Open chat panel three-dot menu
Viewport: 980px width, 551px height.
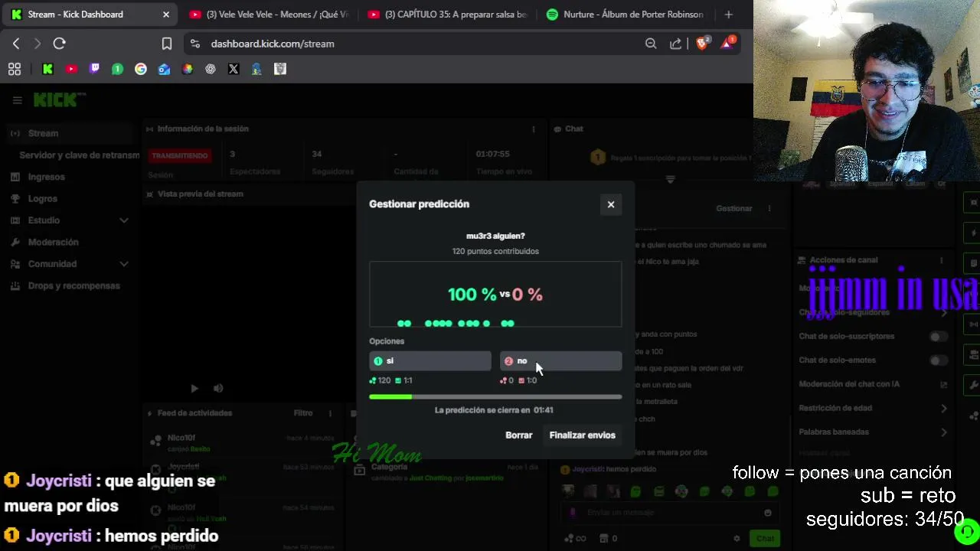pyautogui.click(x=769, y=208)
